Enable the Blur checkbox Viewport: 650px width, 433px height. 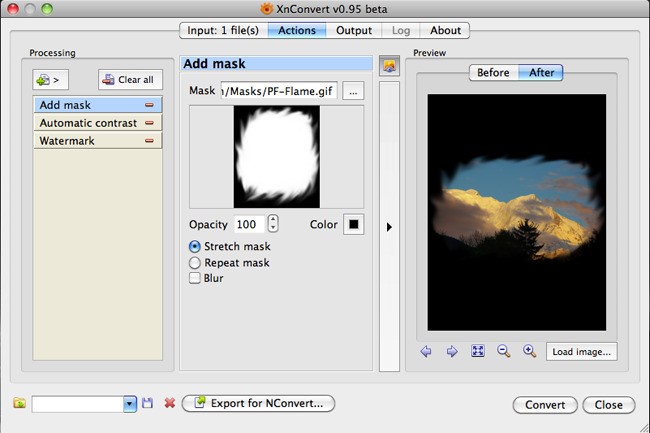coord(195,278)
